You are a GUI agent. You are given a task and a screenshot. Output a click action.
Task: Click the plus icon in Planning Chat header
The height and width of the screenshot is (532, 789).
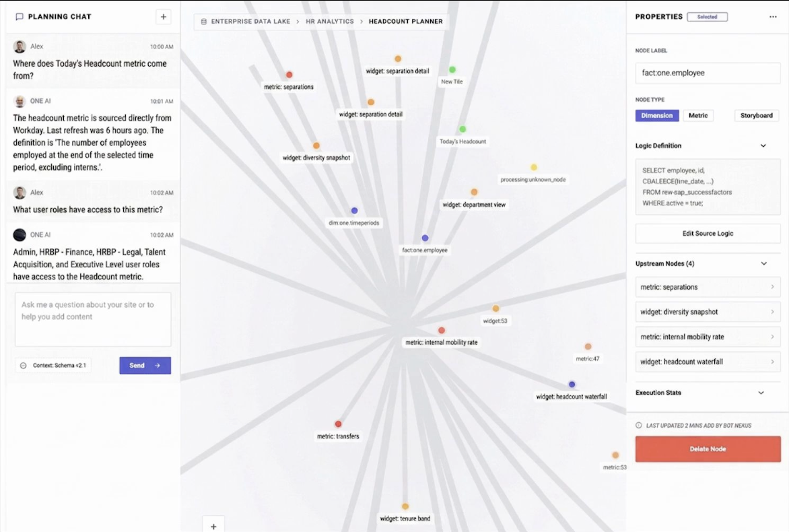tap(163, 17)
